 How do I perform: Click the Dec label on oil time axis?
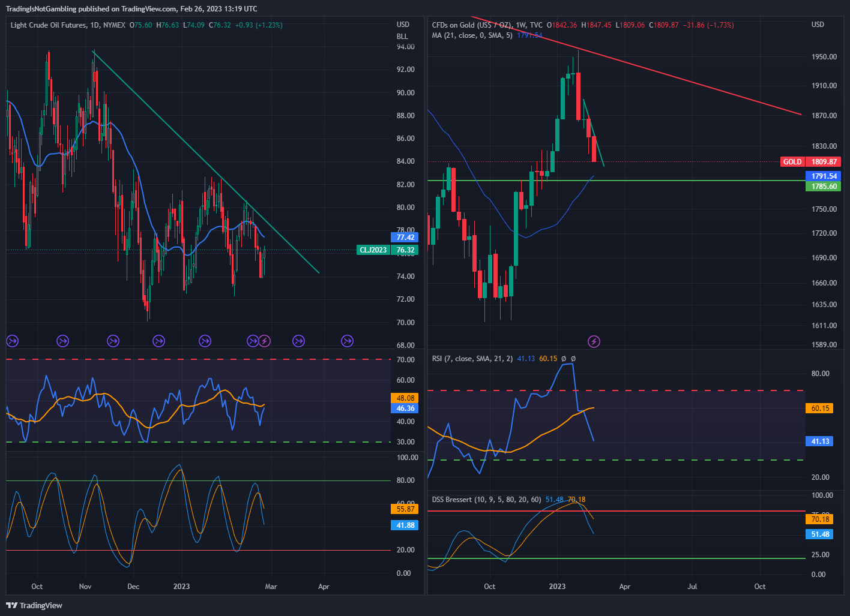133,587
